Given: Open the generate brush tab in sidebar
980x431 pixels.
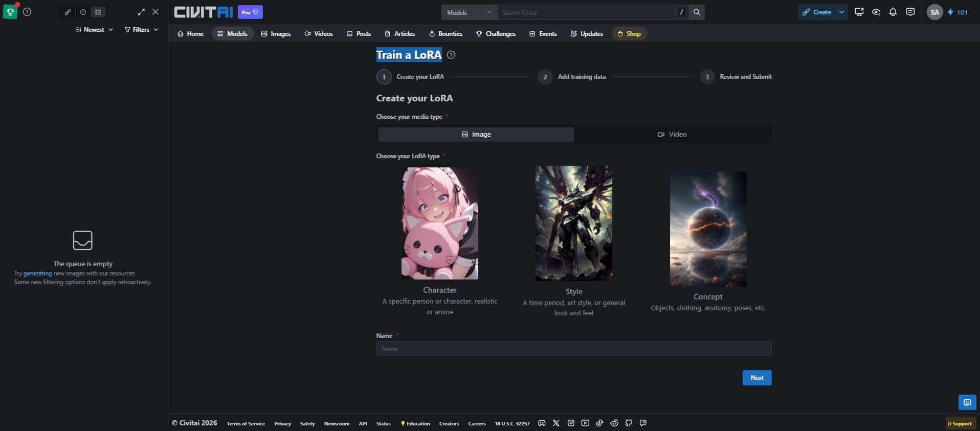Looking at the screenshot, I should 68,12.
